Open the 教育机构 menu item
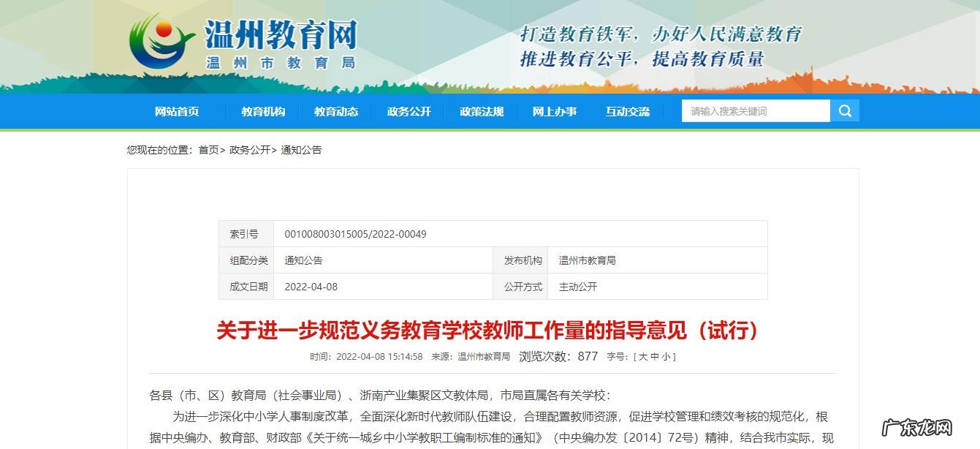The image size is (980, 449). [264, 111]
